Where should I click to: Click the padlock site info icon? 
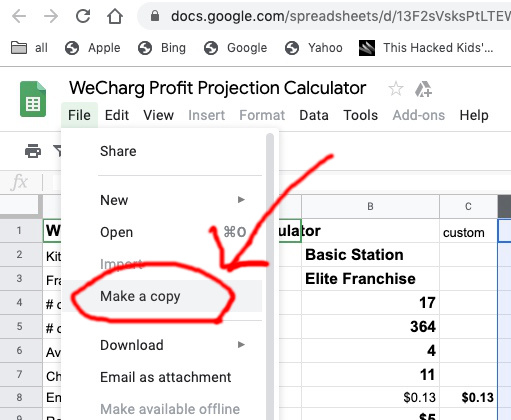coord(155,16)
